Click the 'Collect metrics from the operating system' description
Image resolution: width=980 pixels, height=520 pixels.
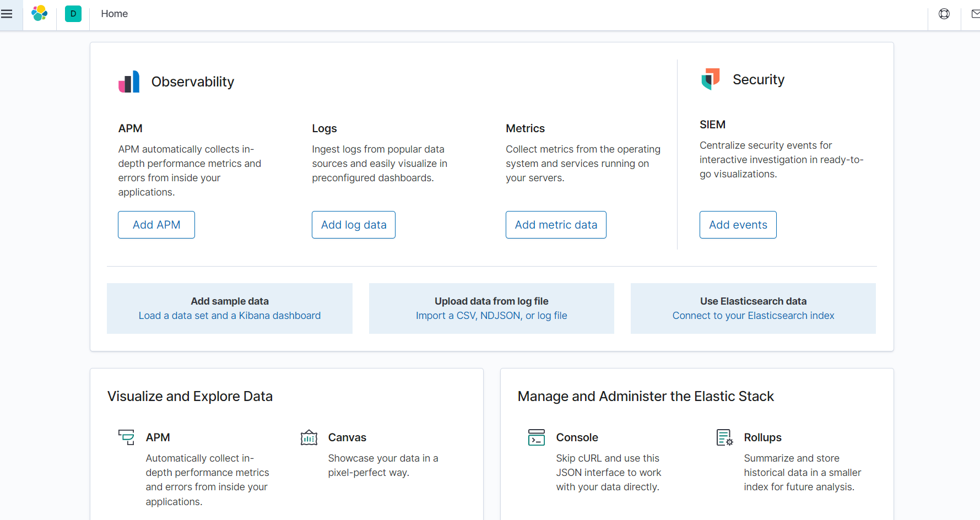point(583,164)
